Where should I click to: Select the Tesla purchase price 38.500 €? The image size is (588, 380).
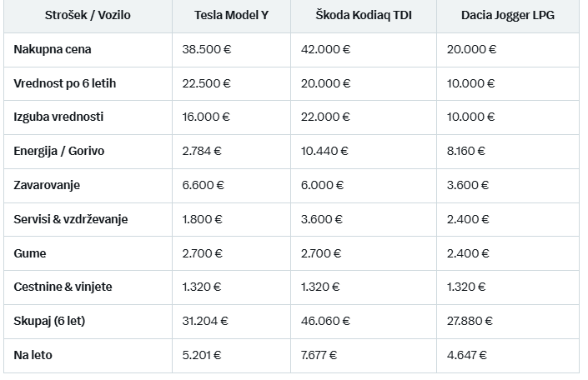(207, 49)
